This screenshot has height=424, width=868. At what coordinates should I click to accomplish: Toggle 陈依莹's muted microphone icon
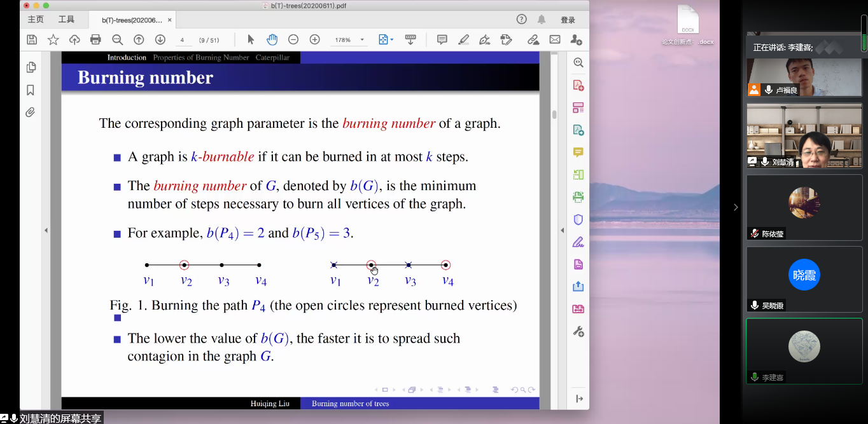[755, 233]
